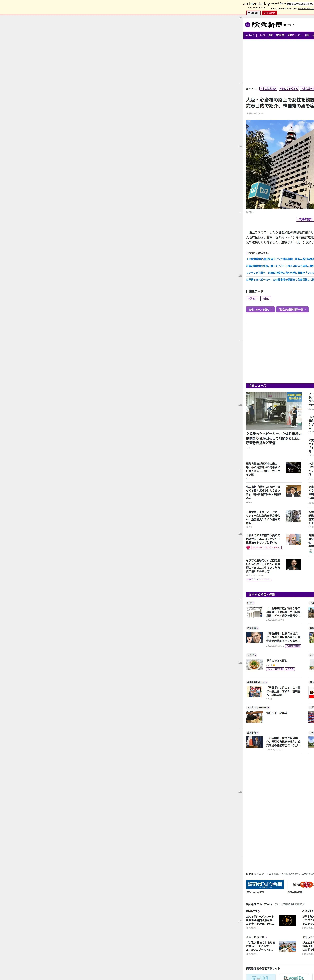The height and width of the screenshot is (980, 314).
Task: Select 朝刊記事 in the navigation bar
Action: [x=280, y=35]
